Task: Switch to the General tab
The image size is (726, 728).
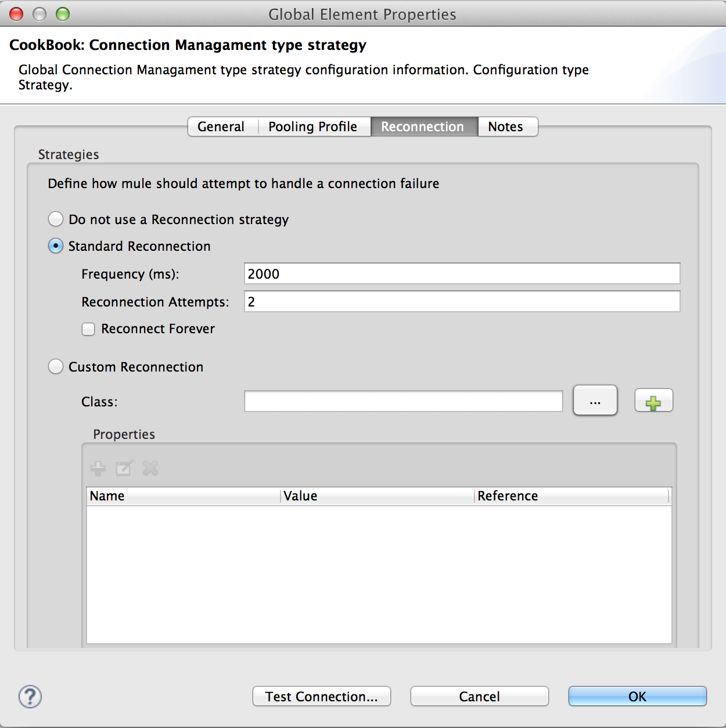Action: point(221,127)
